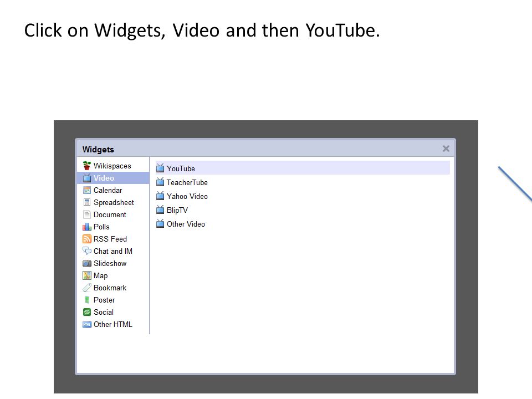Click the Wikispaces plant icon
The width and height of the screenshot is (532, 399).
pos(87,166)
